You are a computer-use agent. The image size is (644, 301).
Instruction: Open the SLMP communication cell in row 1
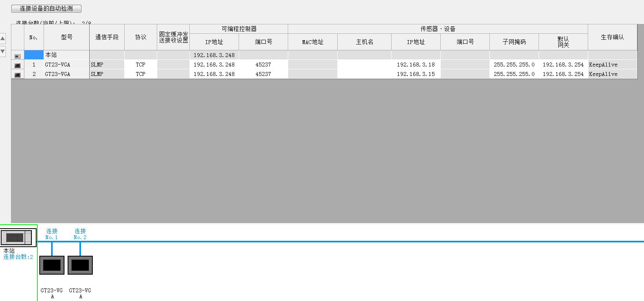[107, 65]
